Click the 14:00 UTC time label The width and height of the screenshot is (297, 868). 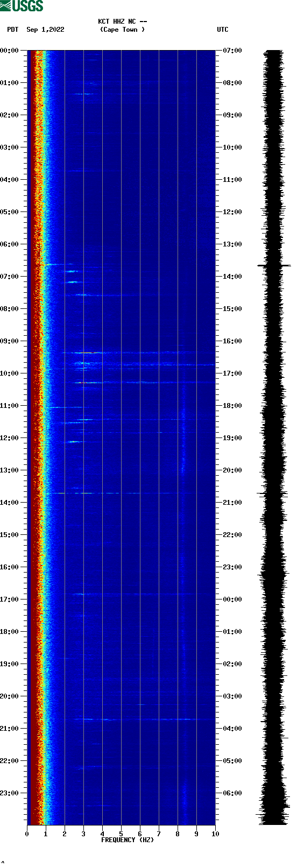click(232, 277)
